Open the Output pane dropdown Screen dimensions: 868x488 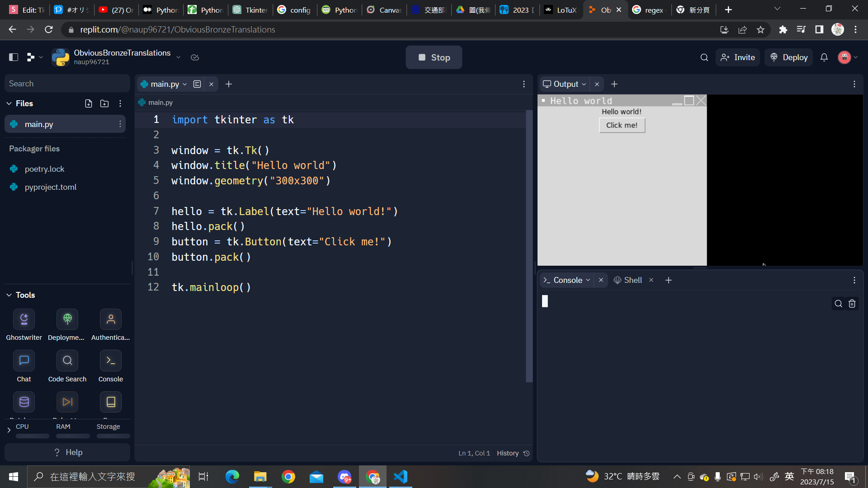coord(584,84)
